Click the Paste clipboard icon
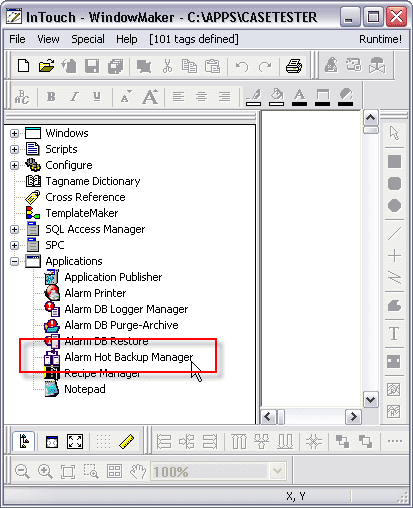The image size is (413, 508). (x=212, y=66)
